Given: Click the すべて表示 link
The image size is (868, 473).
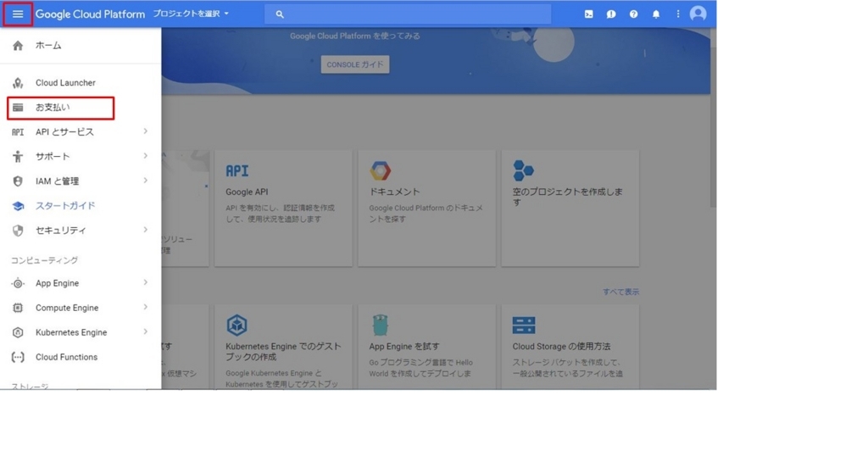Looking at the screenshot, I should [620, 292].
